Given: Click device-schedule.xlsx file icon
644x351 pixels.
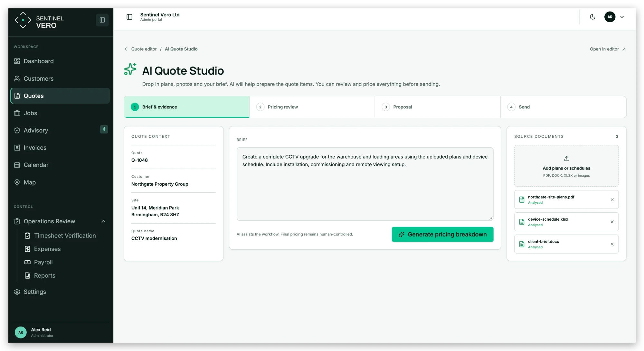Looking at the screenshot, I should coord(522,222).
